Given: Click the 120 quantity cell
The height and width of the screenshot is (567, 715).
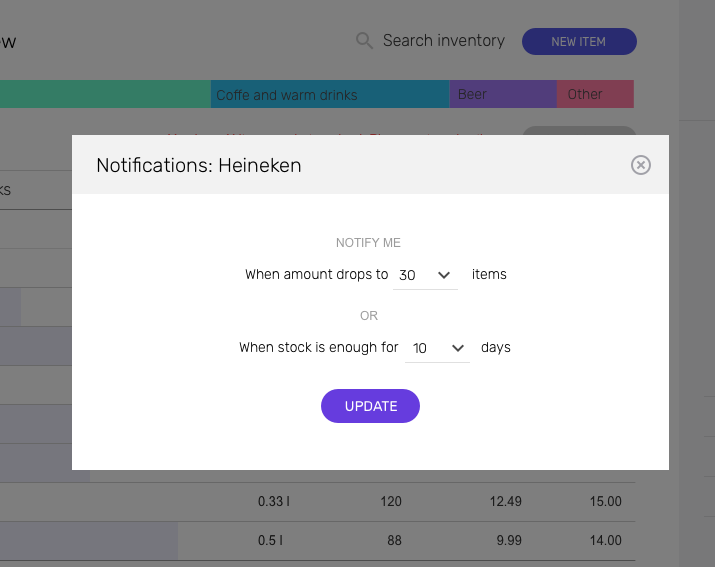Looking at the screenshot, I should (x=391, y=501).
